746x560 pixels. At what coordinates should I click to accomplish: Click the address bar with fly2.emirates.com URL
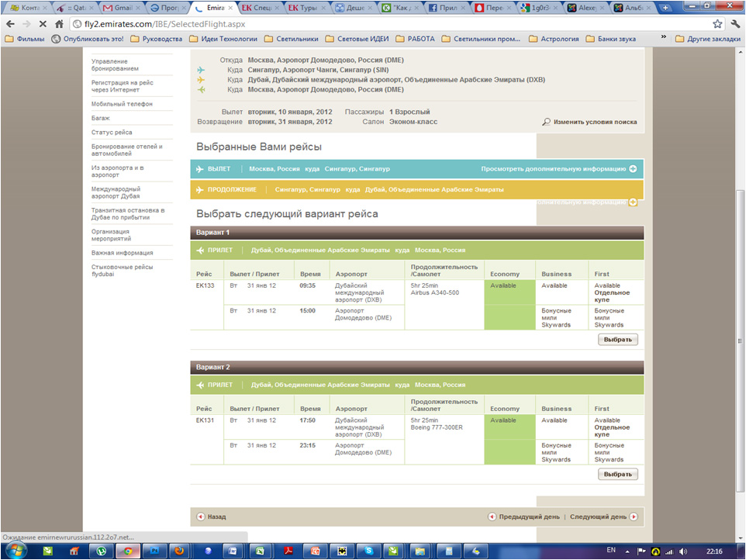click(x=397, y=24)
